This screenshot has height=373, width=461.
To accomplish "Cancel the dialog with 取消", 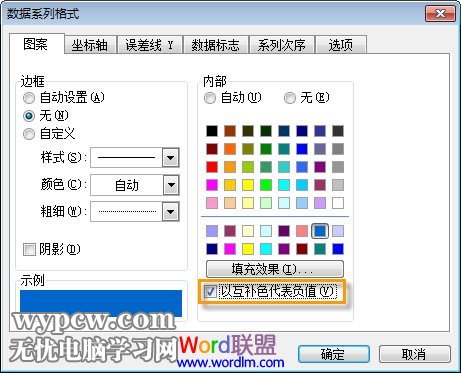I will pos(414,354).
